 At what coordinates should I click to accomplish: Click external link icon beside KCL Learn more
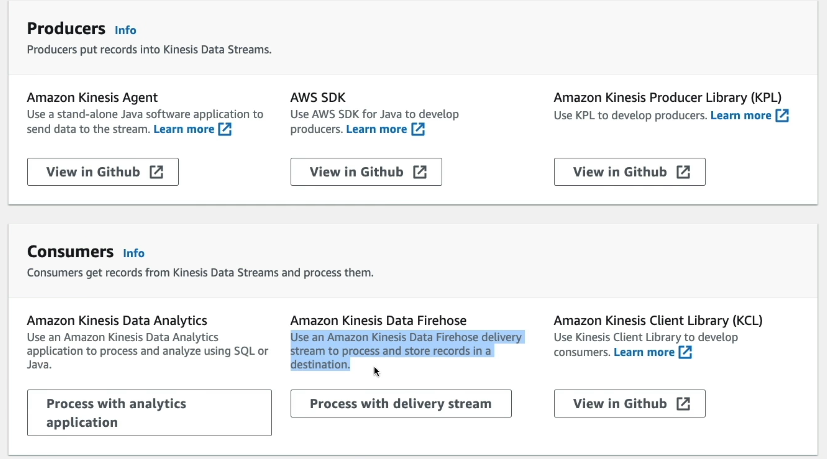(x=685, y=352)
